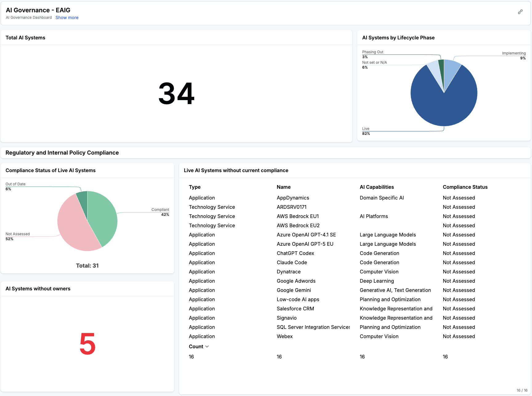Viewport: 532px width, 396px height.
Task: Click the Count aggregation chevron at the table bottom
Action: tap(207, 346)
